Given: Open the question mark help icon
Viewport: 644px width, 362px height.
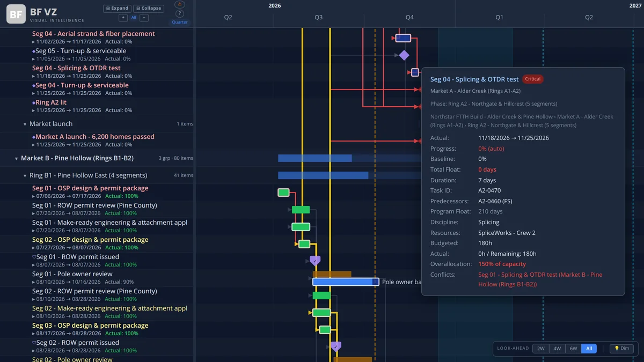Looking at the screenshot, I should [180, 13].
